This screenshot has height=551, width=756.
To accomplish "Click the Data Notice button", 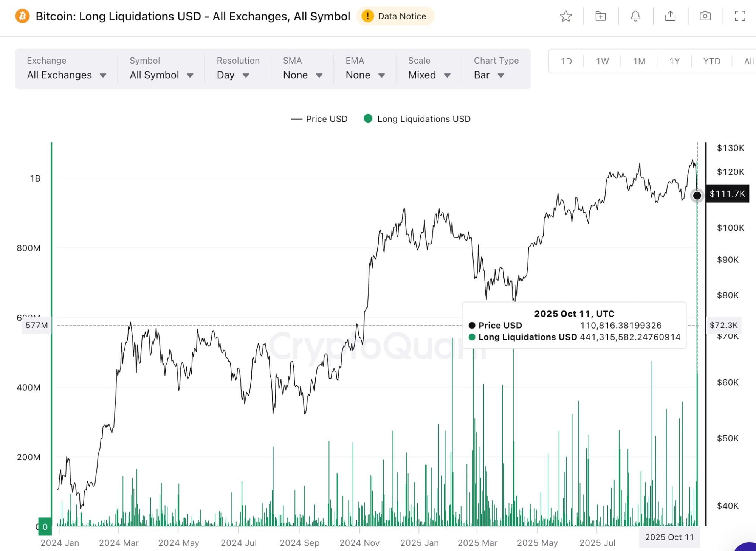I will click(x=401, y=16).
